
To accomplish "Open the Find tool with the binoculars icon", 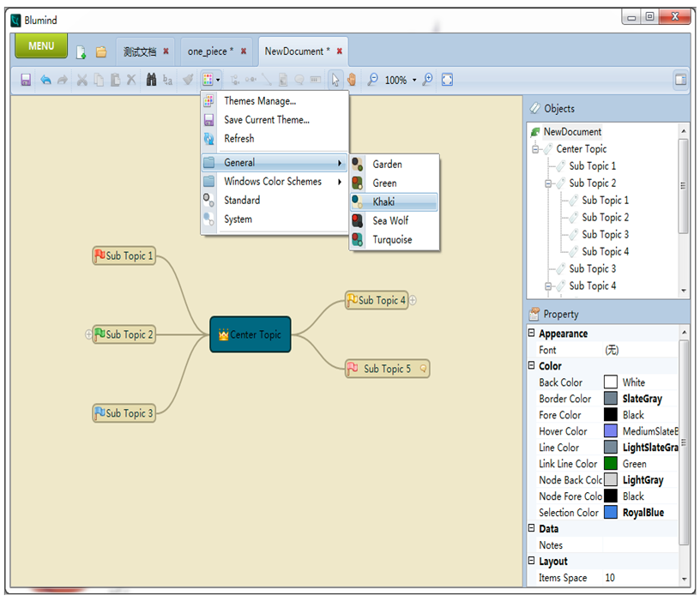I will (x=150, y=80).
